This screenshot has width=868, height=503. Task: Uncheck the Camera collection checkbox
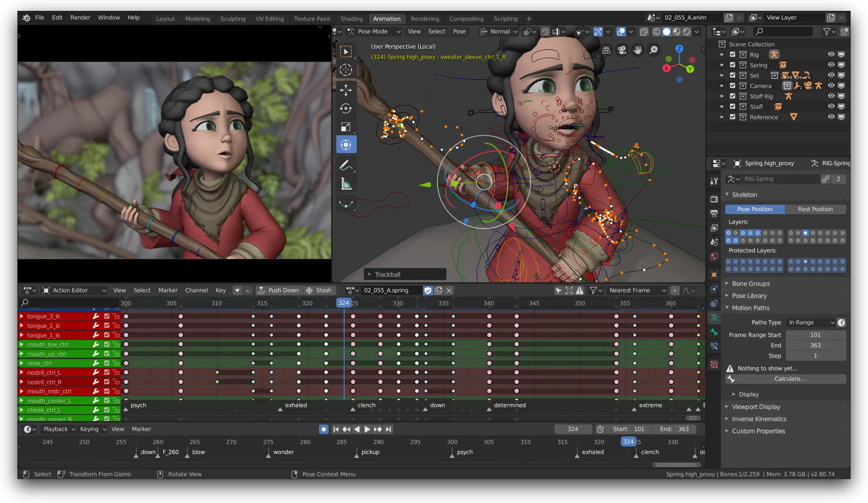pos(733,86)
